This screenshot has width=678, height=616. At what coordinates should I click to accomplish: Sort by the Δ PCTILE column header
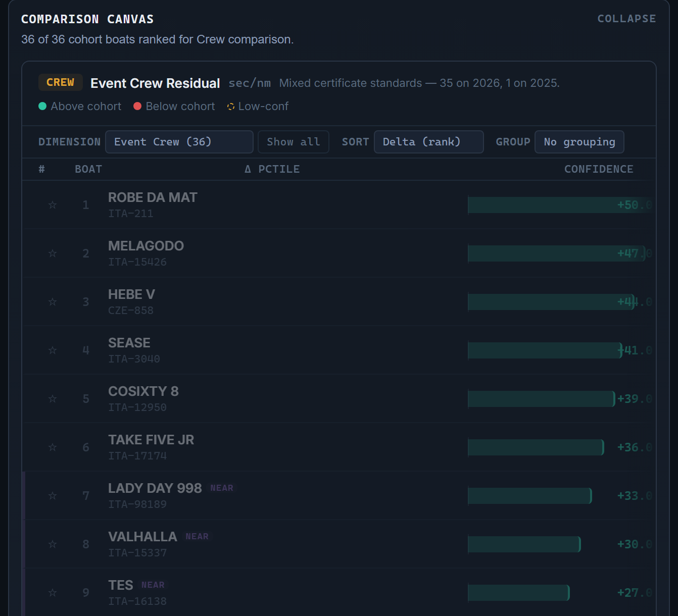(272, 169)
